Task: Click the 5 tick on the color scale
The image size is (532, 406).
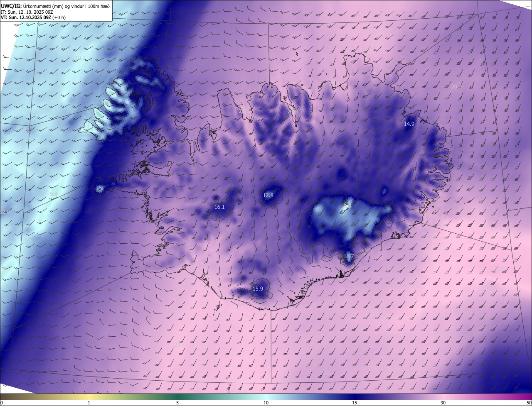Action: coord(177,403)
